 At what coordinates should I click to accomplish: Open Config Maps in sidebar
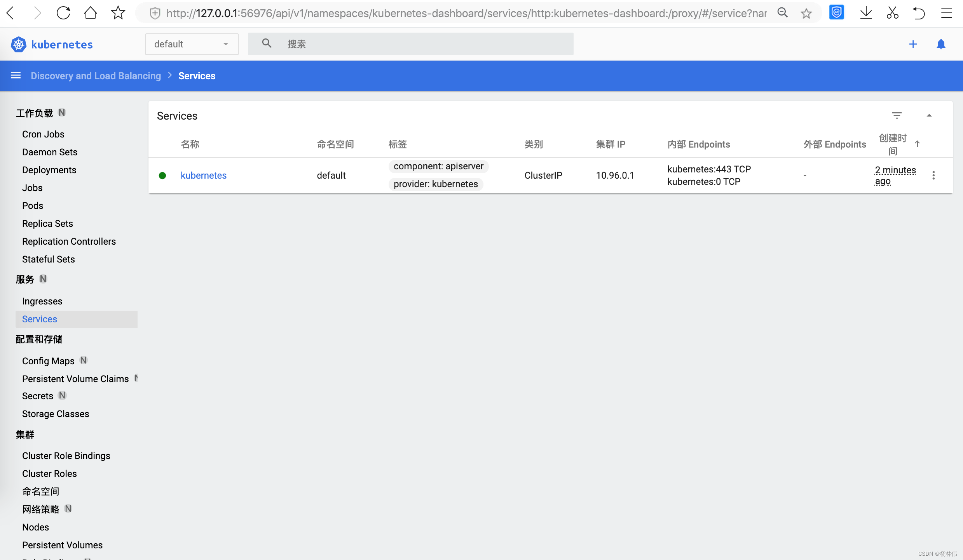[x=48, y=361]
